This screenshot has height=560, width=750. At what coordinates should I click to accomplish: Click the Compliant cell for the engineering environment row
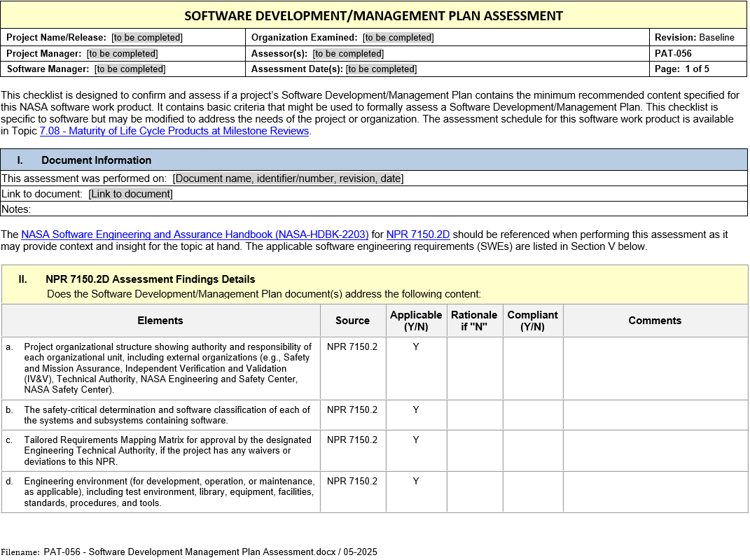[532, 491]
